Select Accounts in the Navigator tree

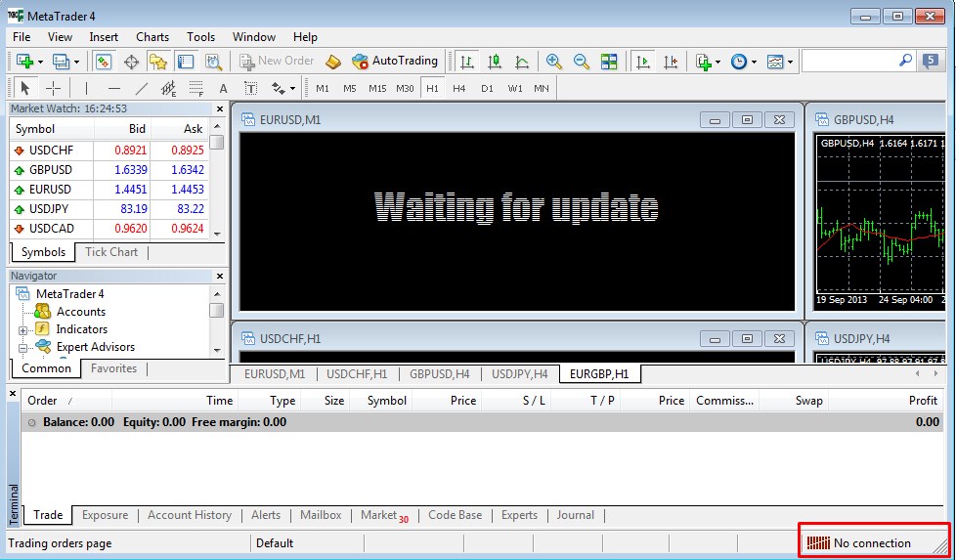(x=81, y=312)
